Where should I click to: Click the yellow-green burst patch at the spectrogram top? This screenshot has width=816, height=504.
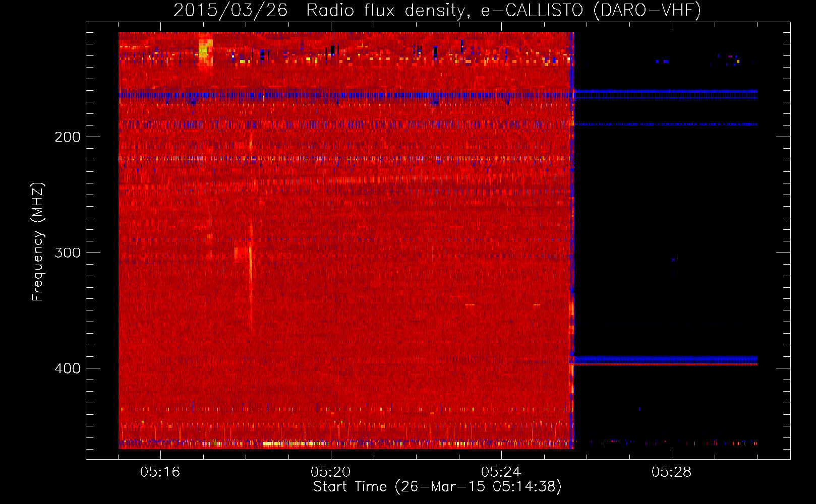tap(205, 52)
